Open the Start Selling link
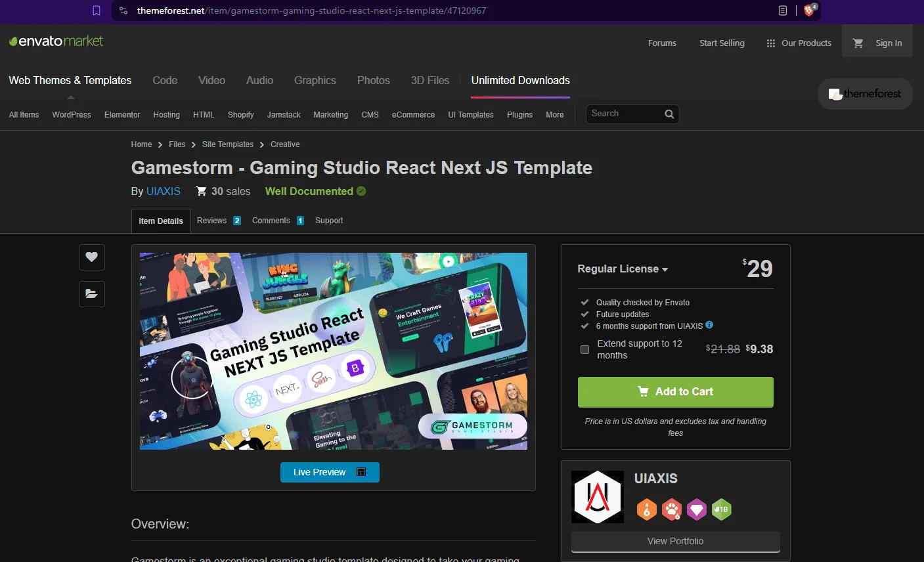924x562 pixels. [722, 43]
